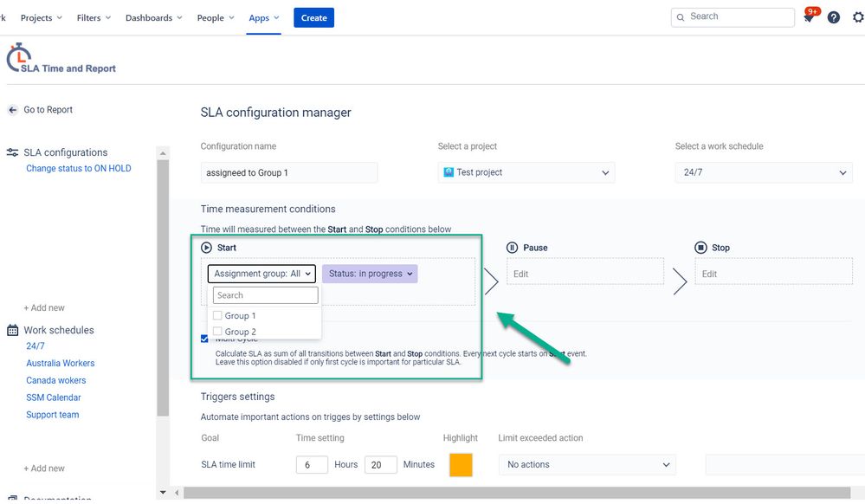Click the Work schedules calendar icon
This screenshot has height=504, width=865.
pyautogui.click(x=12, y=330)
